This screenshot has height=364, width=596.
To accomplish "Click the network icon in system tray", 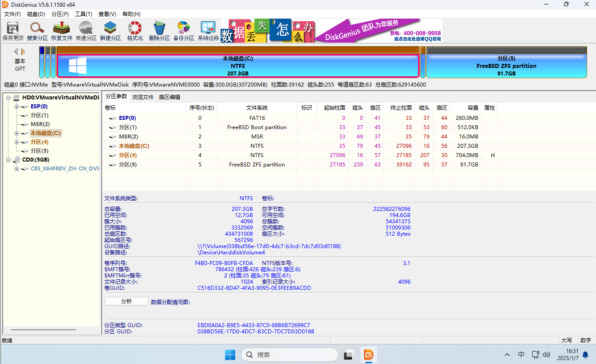I will (x=535, y=355).
